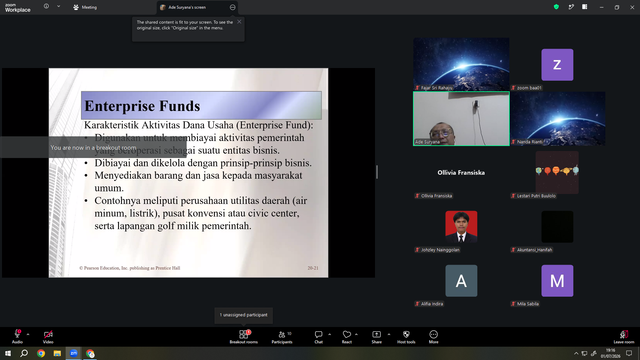
Task: Click the panel divider handle
Action: pos(377,172)
